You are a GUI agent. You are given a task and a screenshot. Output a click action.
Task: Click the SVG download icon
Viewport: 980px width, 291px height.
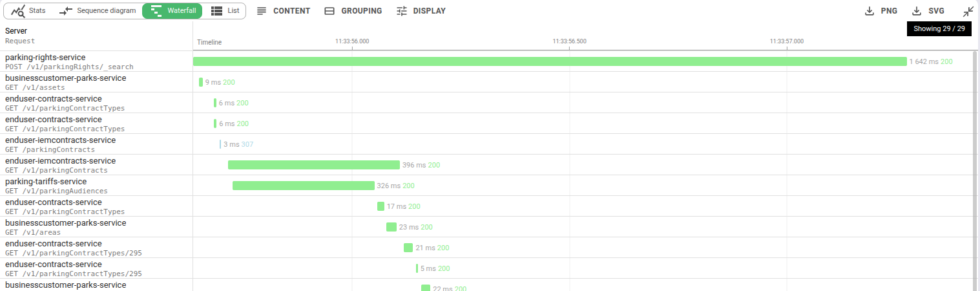point(917,11)
